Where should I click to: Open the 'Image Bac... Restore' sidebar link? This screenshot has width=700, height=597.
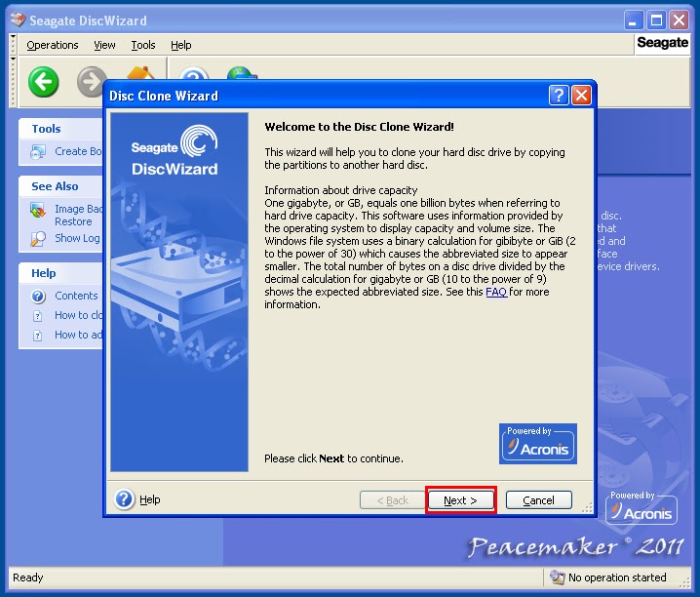78,216
